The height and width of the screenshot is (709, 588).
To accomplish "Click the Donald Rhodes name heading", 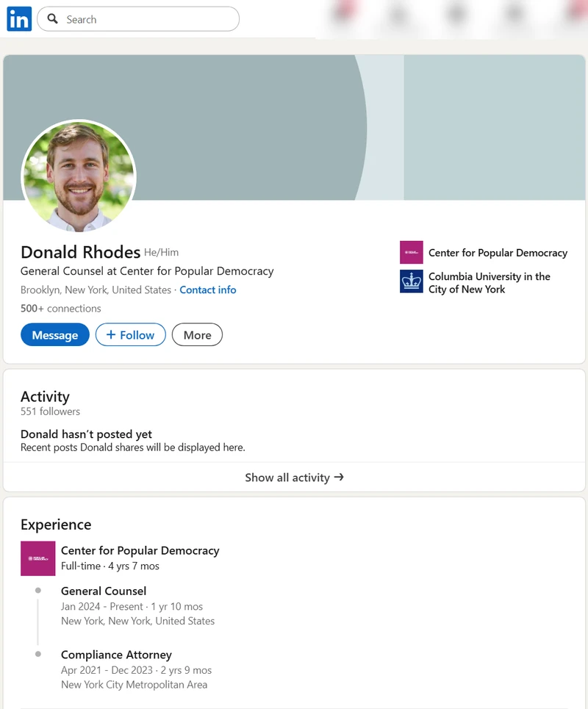I will pyautogui.click(x=80, y=252).
